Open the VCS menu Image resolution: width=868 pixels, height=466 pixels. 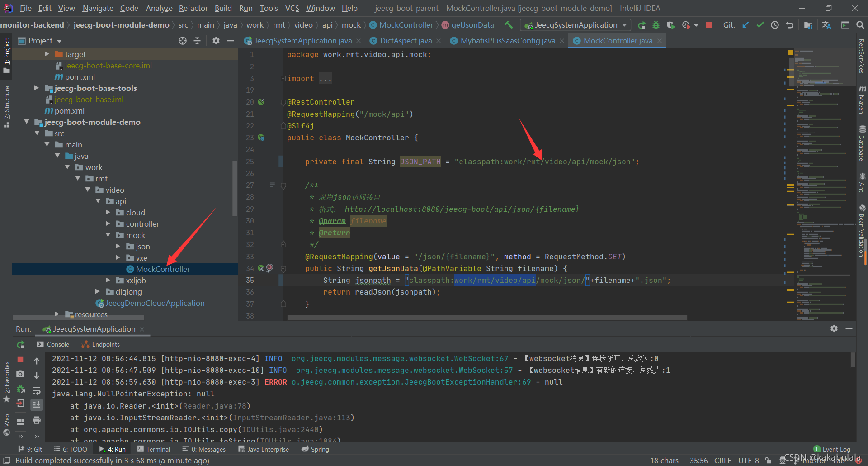coord(292,8)
